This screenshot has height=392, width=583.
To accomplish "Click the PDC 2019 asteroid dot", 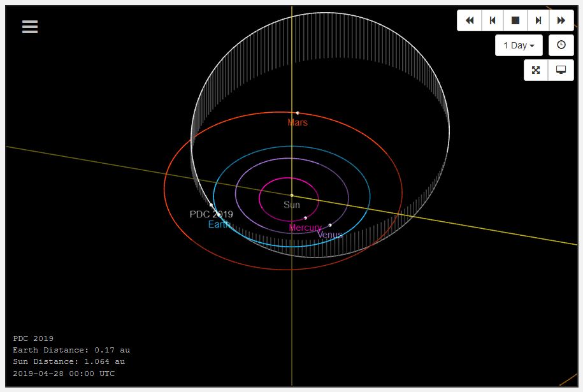I will pyautogui.click(x=211, y=205).
